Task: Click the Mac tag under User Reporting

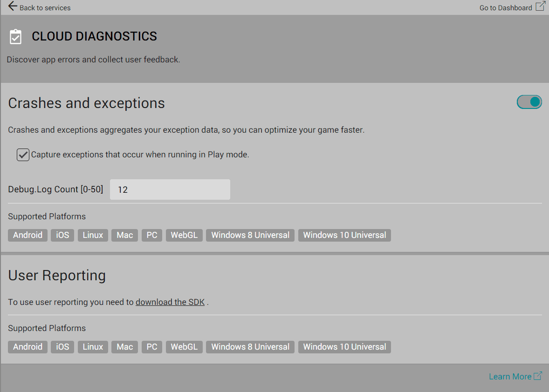Action: 124,347
